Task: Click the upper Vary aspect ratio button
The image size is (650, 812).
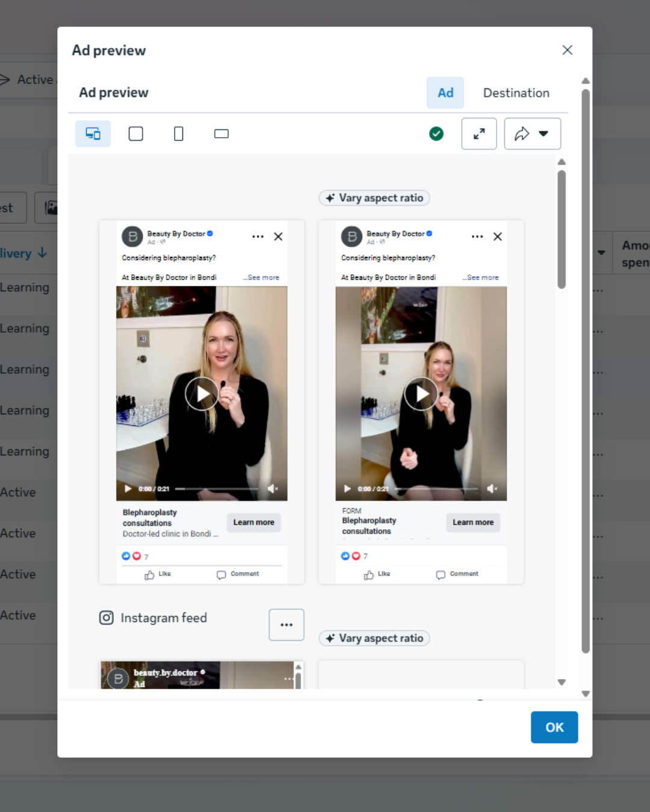Action: (x=374, y=198)
